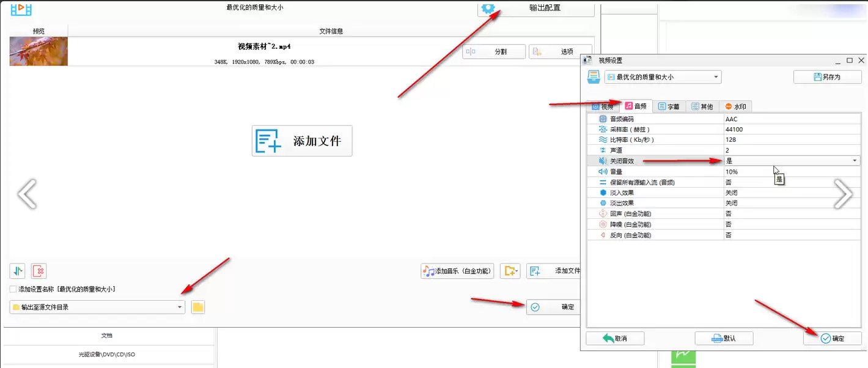This screenshot has height=368, width=868.
Task: Click 添加音乐 (白金功能) button
Action: 457,271
